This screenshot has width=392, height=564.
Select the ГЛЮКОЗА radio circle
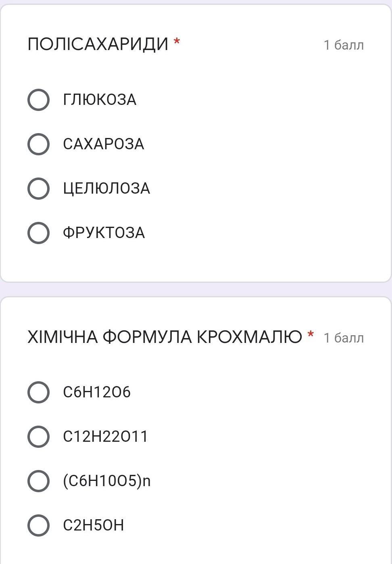pos(38,100)
